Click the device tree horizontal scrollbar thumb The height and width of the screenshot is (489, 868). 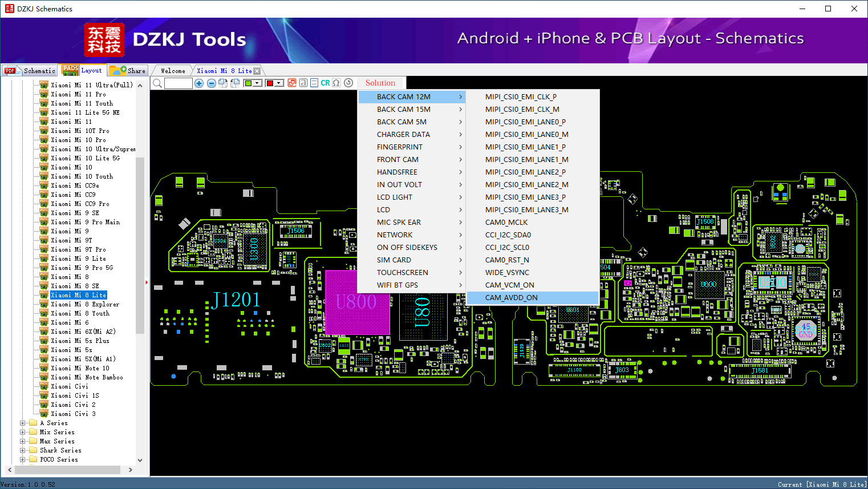pyautogui.click(x=67, y=470)
